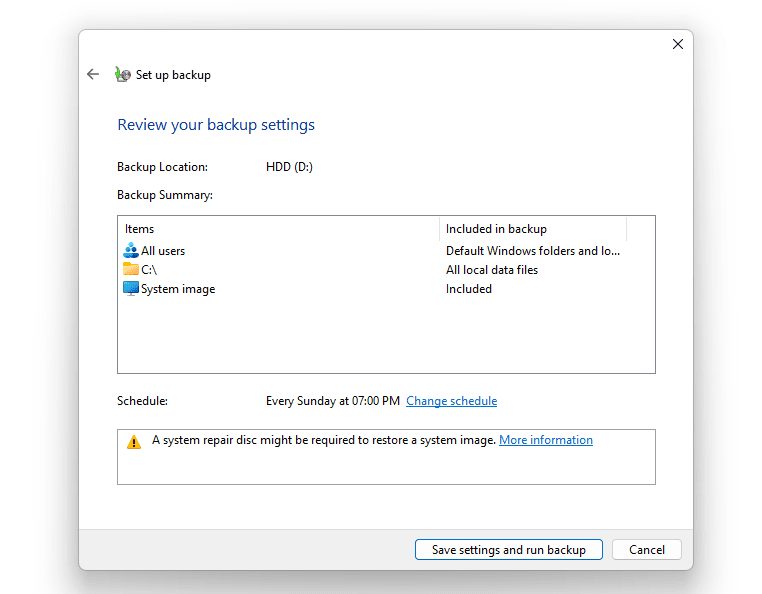Open the More information link
The width and height of the screenshot is (762, 594).
pos(546,440)
